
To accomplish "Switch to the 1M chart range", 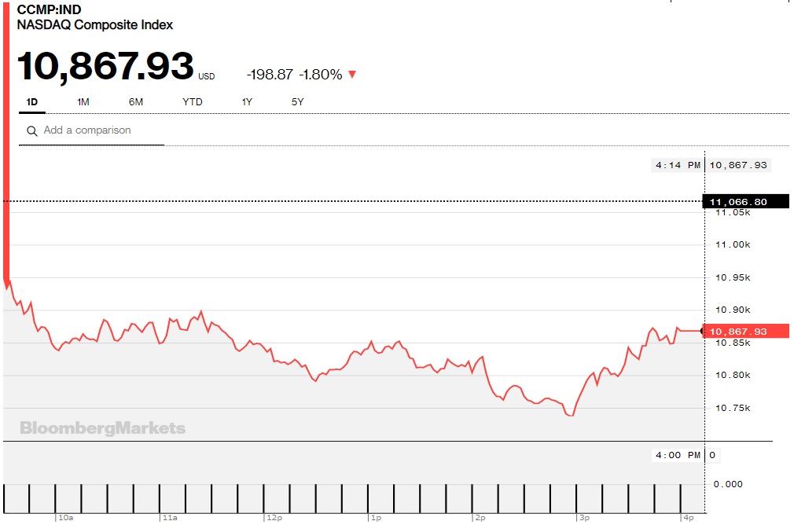I will coord(83,101).
